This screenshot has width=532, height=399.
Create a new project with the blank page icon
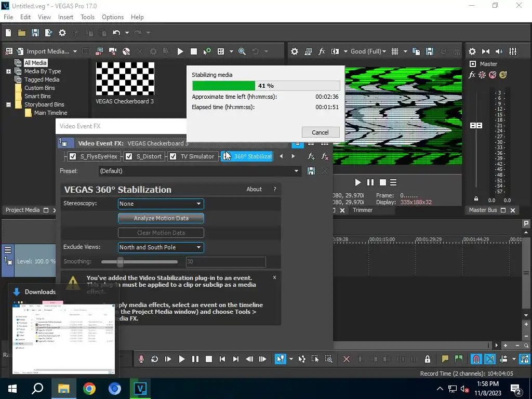point(8,33)
